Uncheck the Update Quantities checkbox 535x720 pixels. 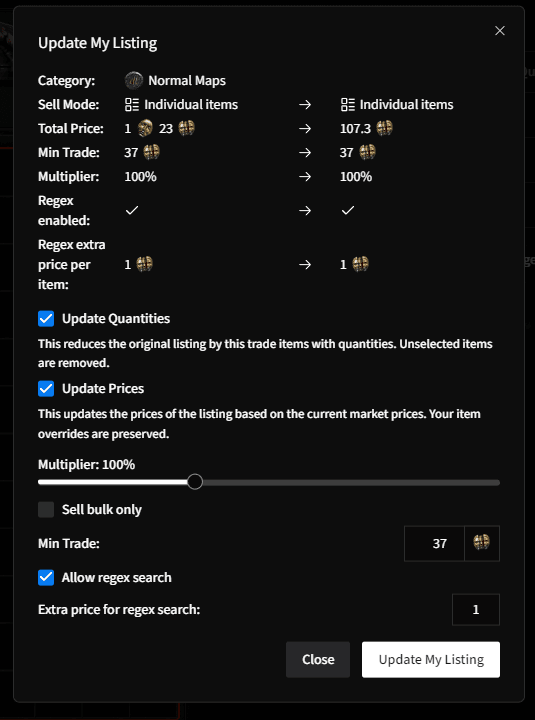[46, 319]
